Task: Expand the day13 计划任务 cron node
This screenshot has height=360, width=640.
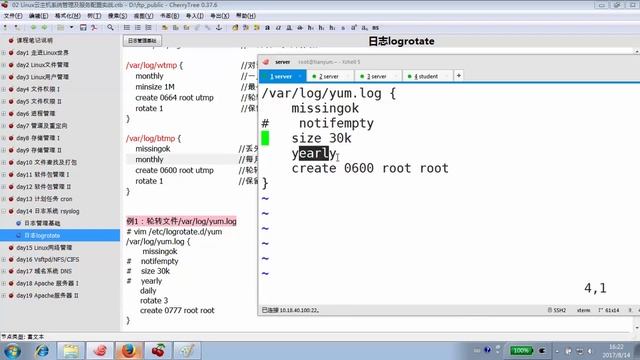Action: pyautogui.click(x=4, y=199)
